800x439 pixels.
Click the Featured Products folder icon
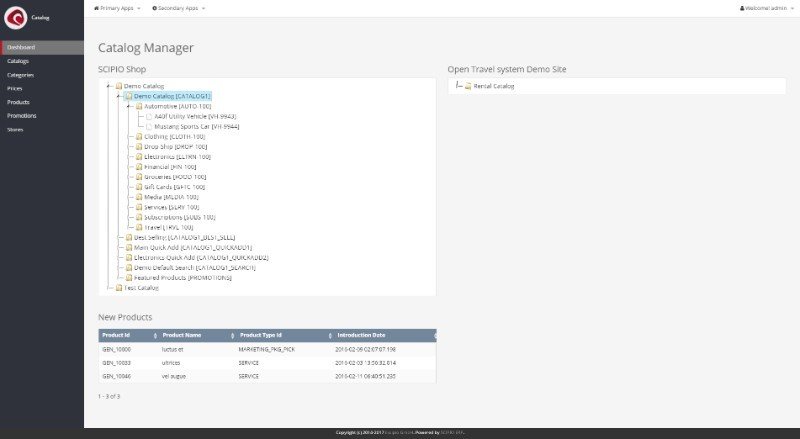pyautogui.click(x=129, y=278)
